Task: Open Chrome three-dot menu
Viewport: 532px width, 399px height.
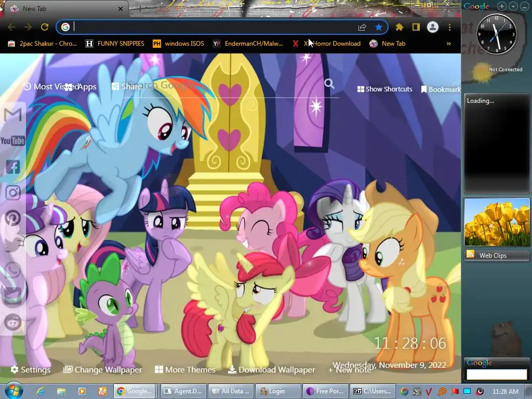Action: coord(449,27)
